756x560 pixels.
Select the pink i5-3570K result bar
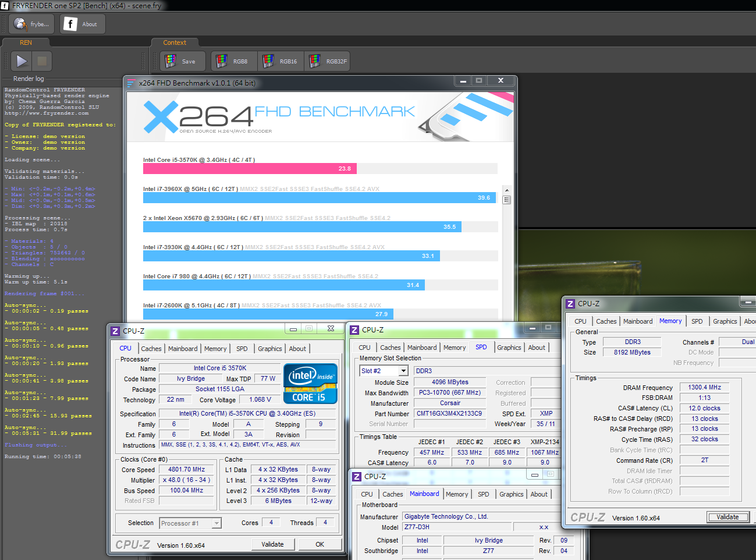click(x=250, y=168)
